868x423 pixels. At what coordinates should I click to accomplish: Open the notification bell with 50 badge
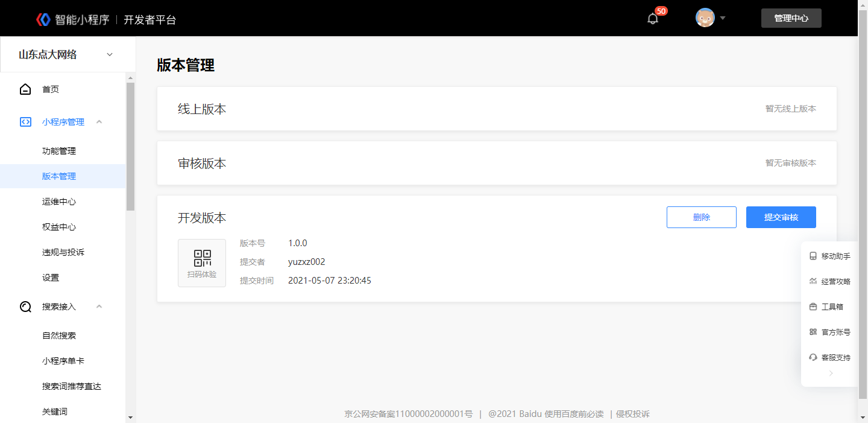coord(653,18)
